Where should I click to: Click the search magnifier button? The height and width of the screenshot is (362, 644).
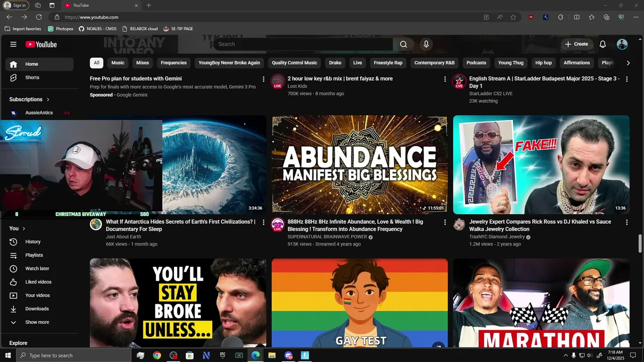[x=404, y=44]
